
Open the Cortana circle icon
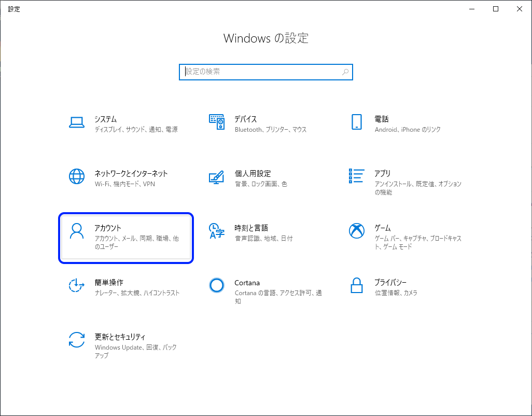[x=216, y=285]
